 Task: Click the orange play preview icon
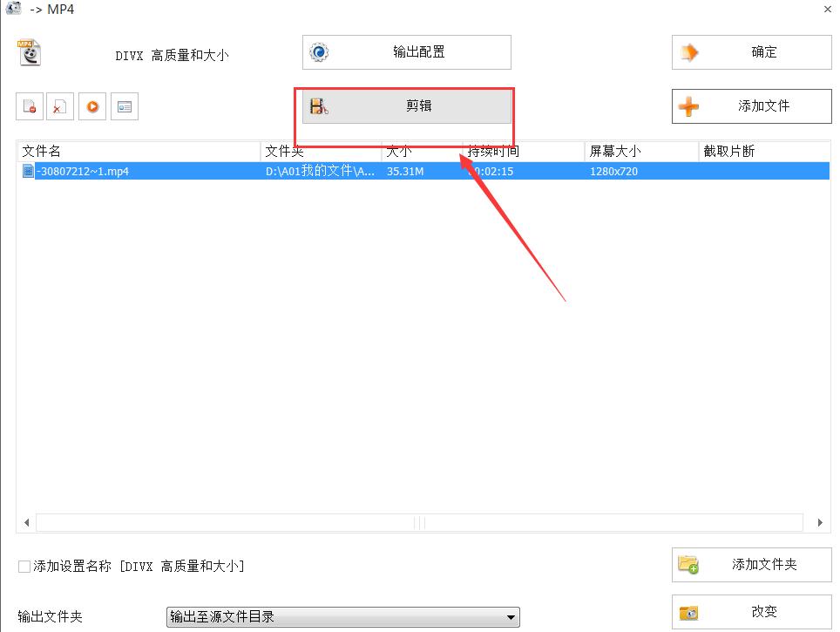point(91,105)
